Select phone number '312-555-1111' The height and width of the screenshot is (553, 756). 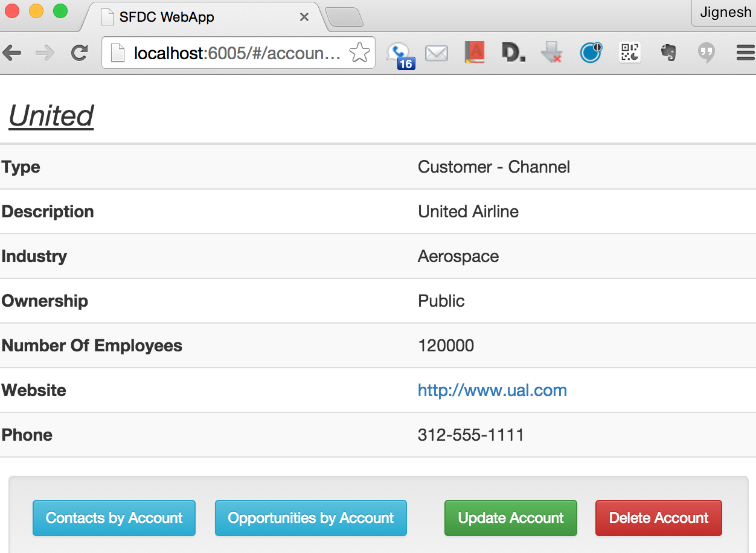coord(471,435)
